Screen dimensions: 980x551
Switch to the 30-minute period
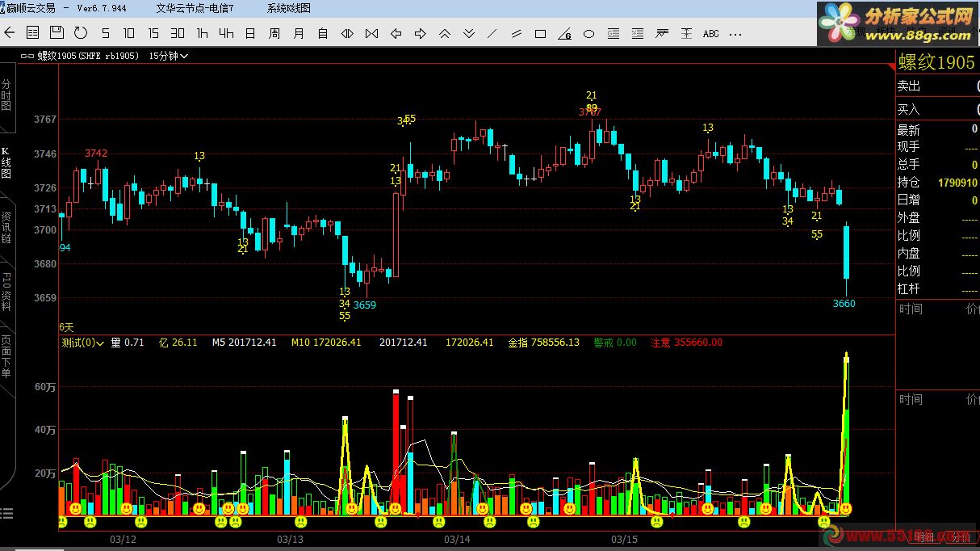coord(178,33)
